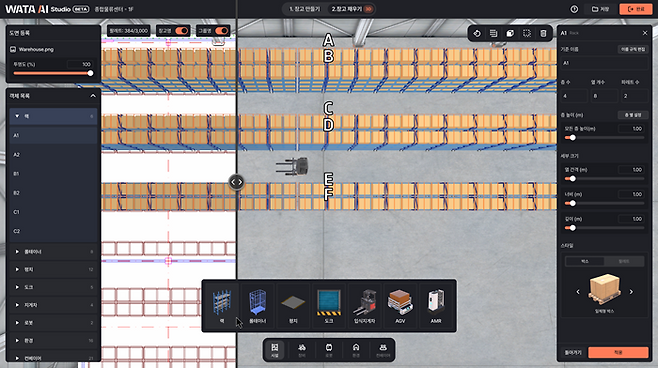Select rack B2 in the object list
The image size is (658, 368).
[x=53, y=193]
